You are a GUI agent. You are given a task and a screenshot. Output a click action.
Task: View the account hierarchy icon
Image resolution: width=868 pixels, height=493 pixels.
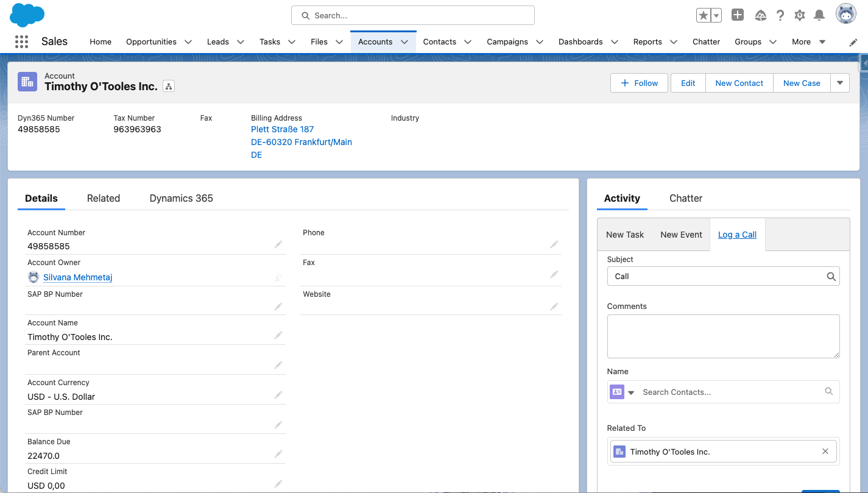[169, 87]
